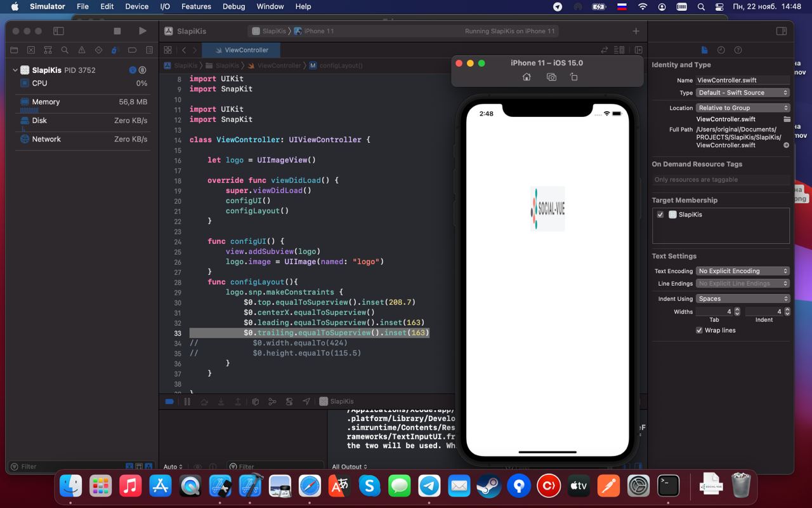Open Location dropdown Relative to Group
The height and width of the screenshot is (508, 812).
coord(742,108)
